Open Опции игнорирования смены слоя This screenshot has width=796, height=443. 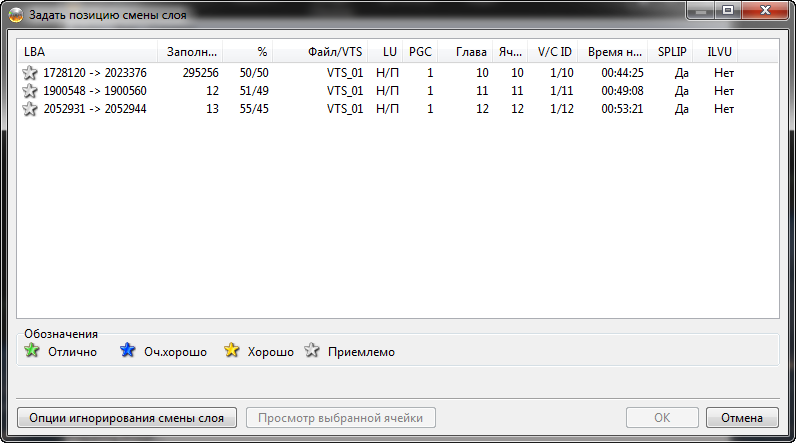[127, 418]
